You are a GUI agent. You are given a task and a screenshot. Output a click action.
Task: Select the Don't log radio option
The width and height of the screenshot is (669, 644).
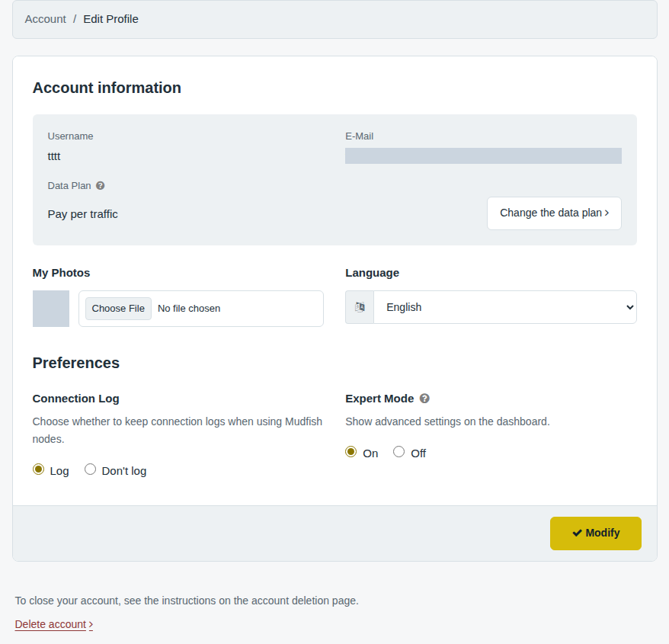[x=90, y=469]
